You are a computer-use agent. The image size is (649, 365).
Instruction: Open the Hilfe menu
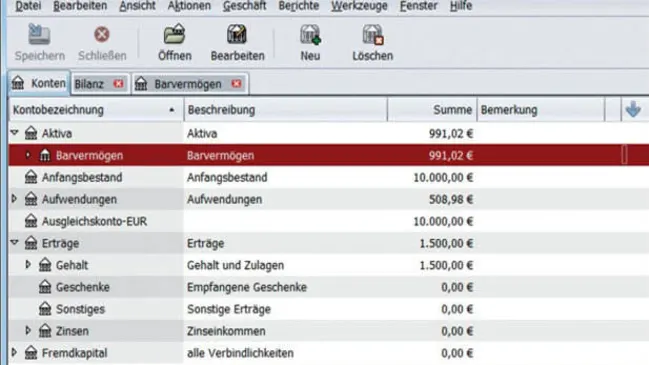coord(461,6)
